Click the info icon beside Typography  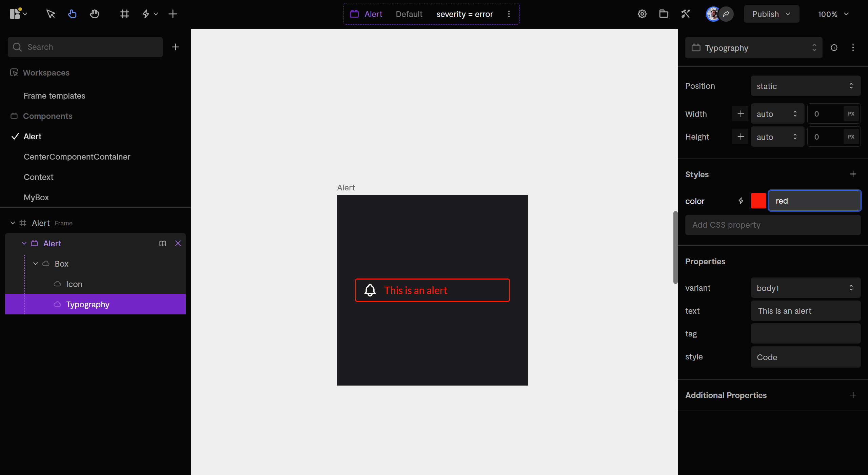click(x=834, y=48)
